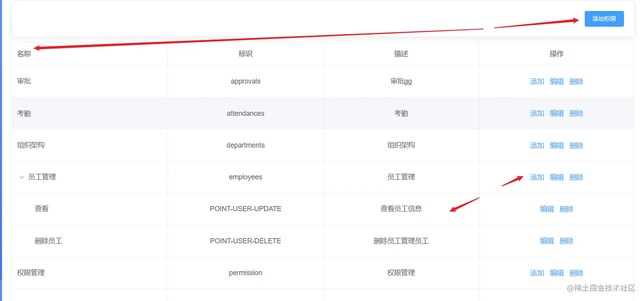Click the 标识 column header
The width and height of the screenshot is (644, 301).
coord(245,54)
